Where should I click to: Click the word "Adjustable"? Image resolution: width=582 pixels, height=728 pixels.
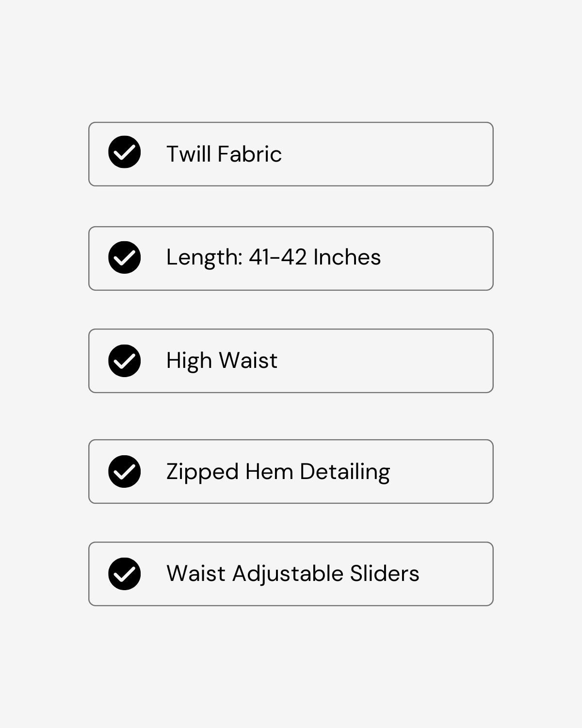coord(288,574)
